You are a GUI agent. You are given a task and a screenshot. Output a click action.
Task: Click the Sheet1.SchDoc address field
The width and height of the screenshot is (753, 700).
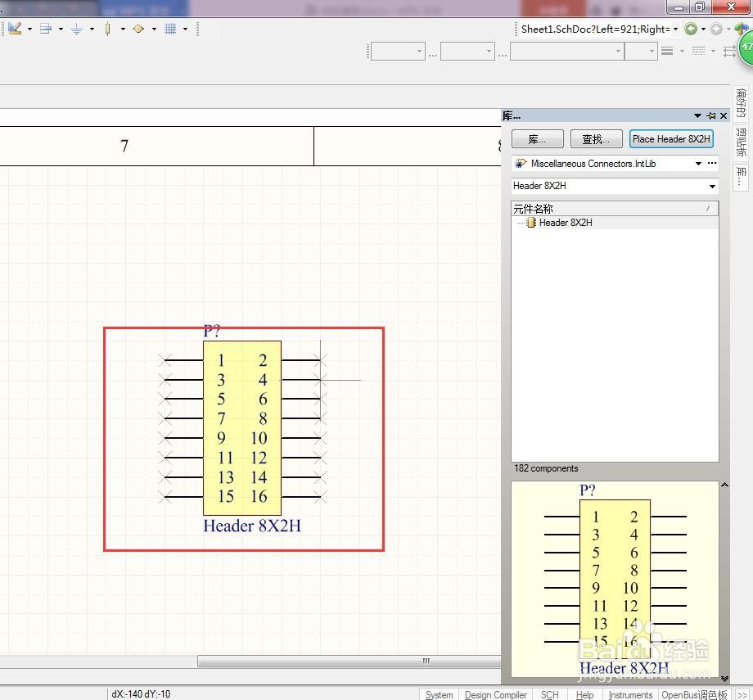(x=596, y=29)
